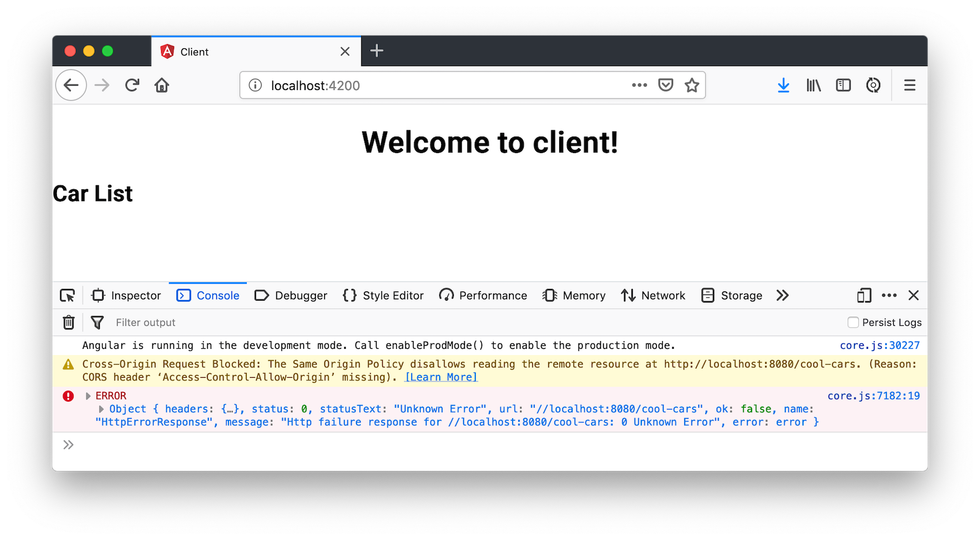Expand the Object details arrow
Screen dimensions: 980x540
(x=101, y=409)
